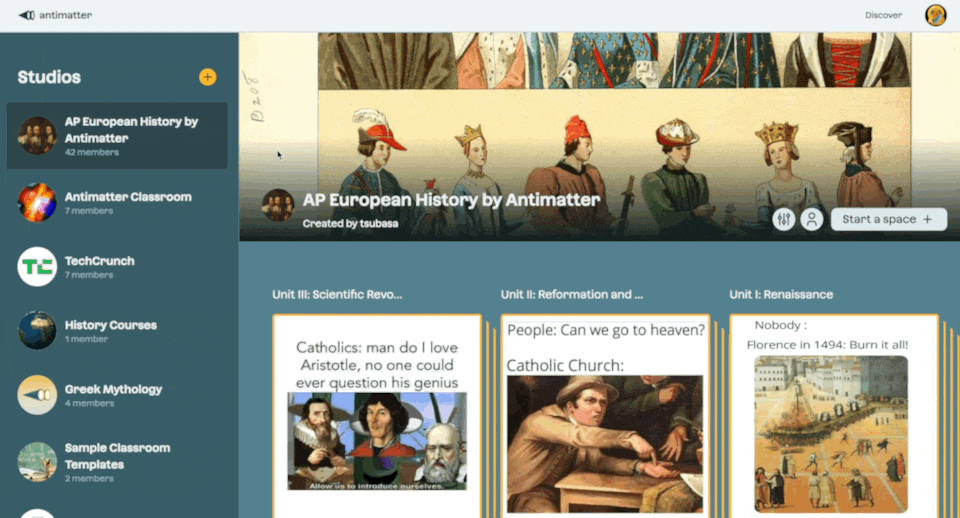
Task: Open the user profile avatar
Action: pos(936,15)
